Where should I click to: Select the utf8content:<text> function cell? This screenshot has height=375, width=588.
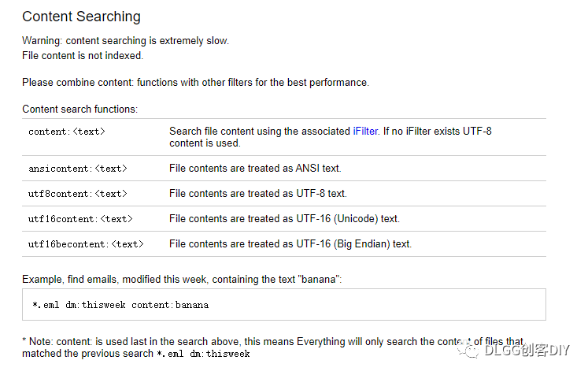[x=78, y=194]
